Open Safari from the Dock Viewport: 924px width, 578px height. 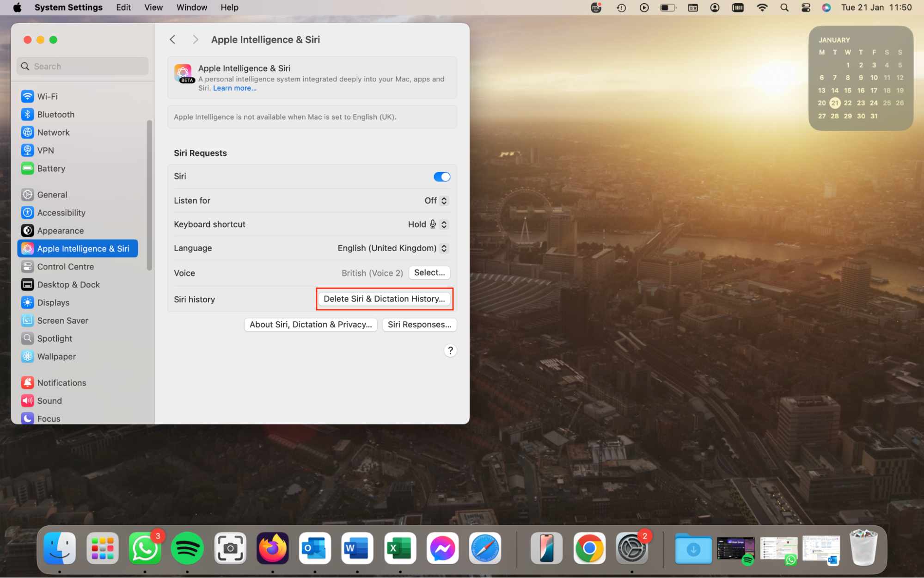[x=485, y=548]
